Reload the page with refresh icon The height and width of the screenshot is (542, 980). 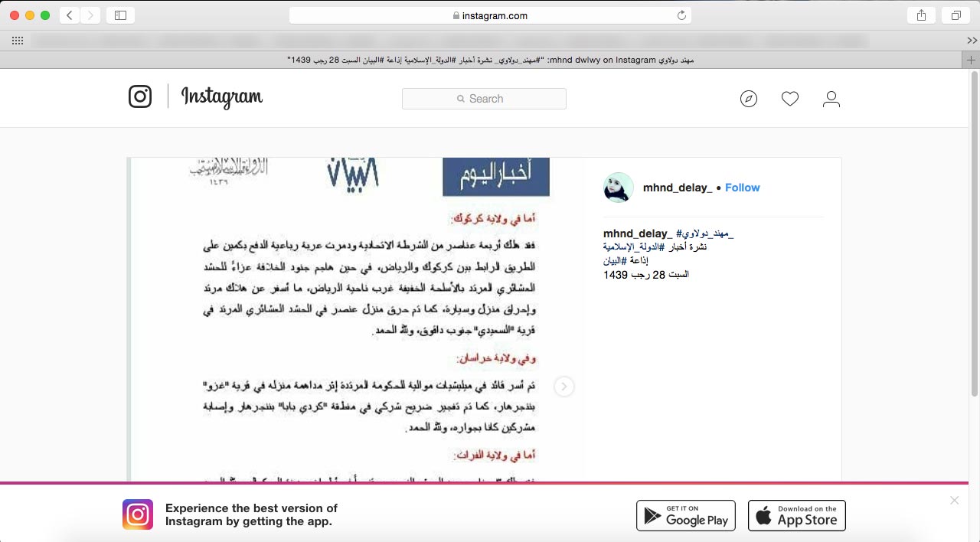(x=681, y=15)
